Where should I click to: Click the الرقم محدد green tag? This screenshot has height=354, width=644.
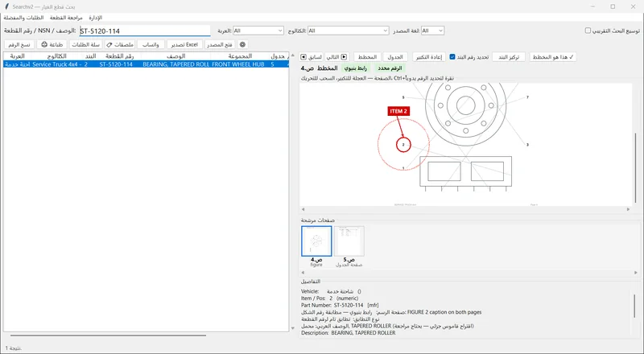390,68
